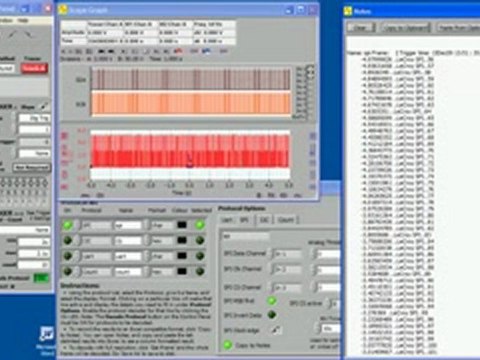Screen dimensions: 480x360
Task: Switch the SPI clock edge icon
Action: coord(275,330)
